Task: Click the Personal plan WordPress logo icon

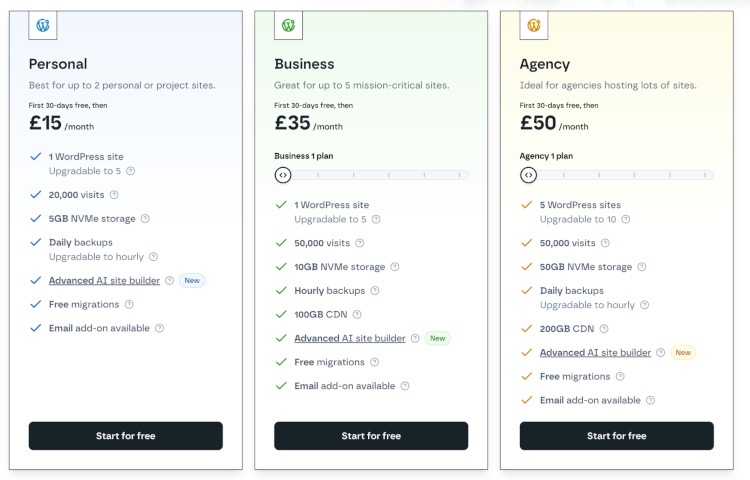Action: (x=43, y=26)
